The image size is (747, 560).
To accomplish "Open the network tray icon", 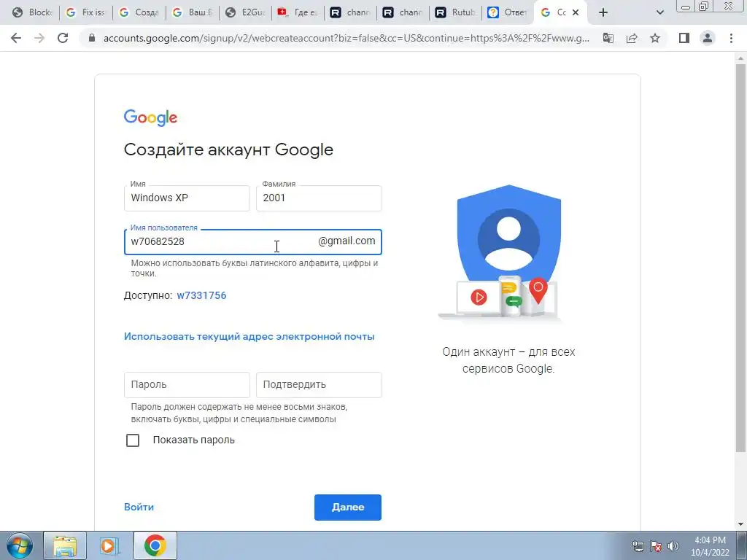I will pos(638,546).
